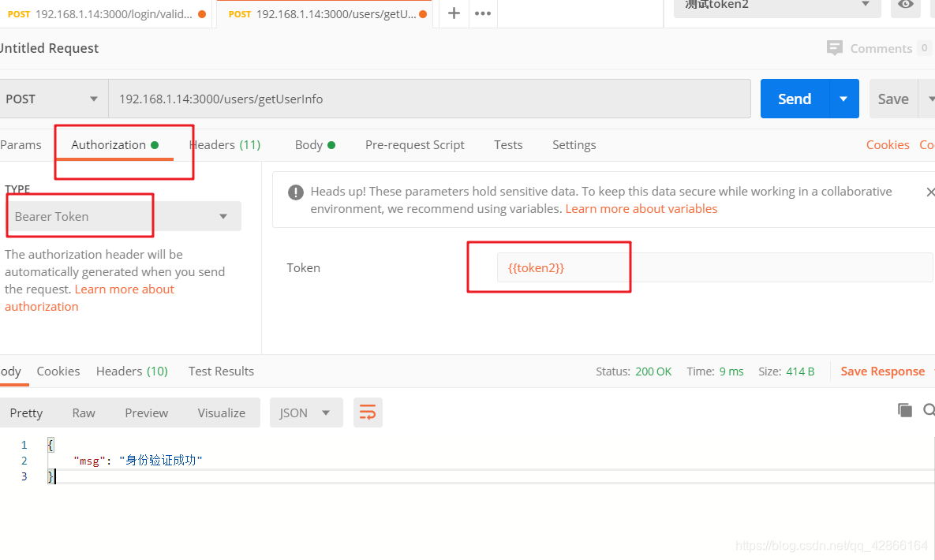Expand the 测试token2 environment dropdown
Viewport: 935px width, 560px height.
(x=777, y=6)
